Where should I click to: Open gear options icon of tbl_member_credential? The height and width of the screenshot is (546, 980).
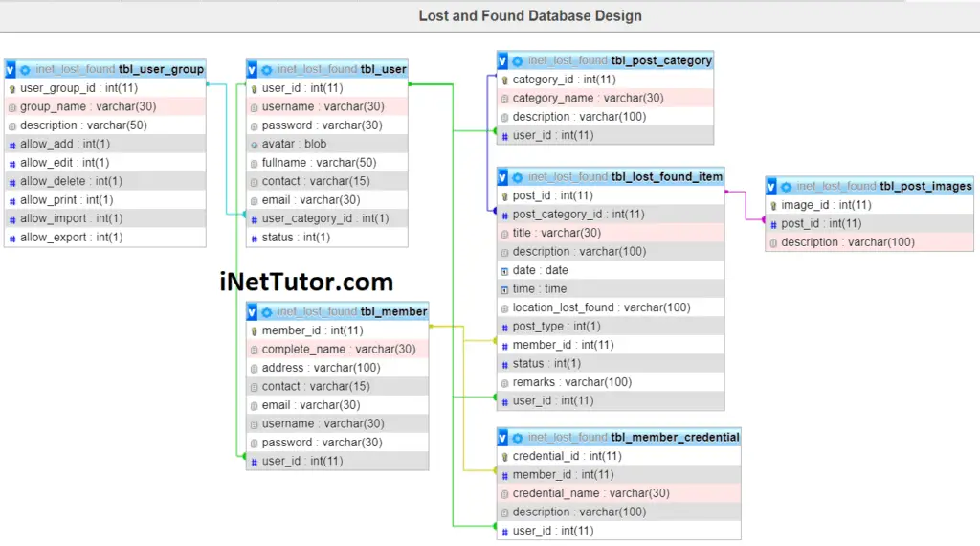coord(518,437)
